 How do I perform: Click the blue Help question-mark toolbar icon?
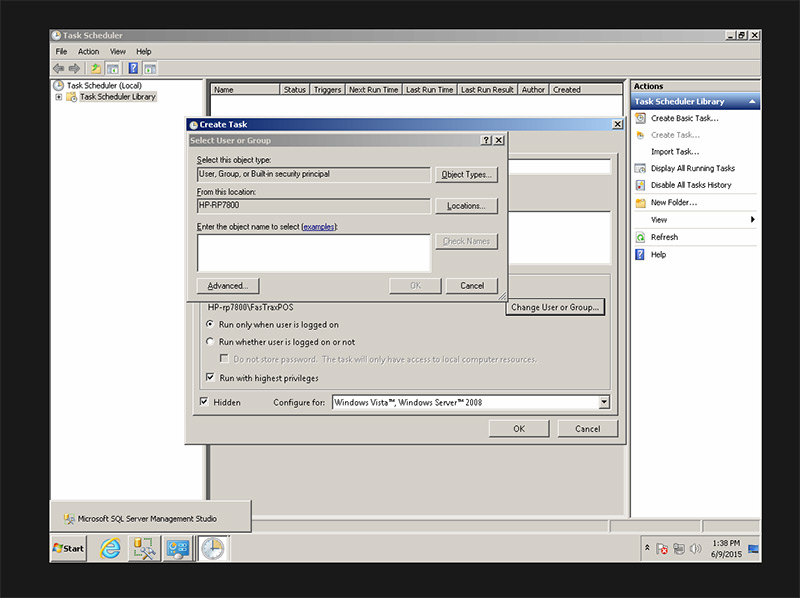tap(133, 68)
